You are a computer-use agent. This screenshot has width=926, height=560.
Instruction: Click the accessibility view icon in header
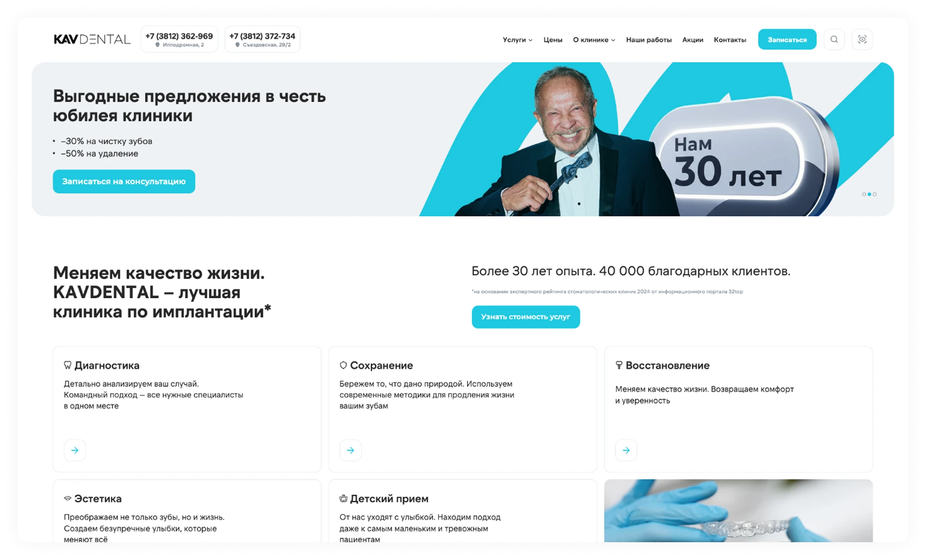point(862,40)
